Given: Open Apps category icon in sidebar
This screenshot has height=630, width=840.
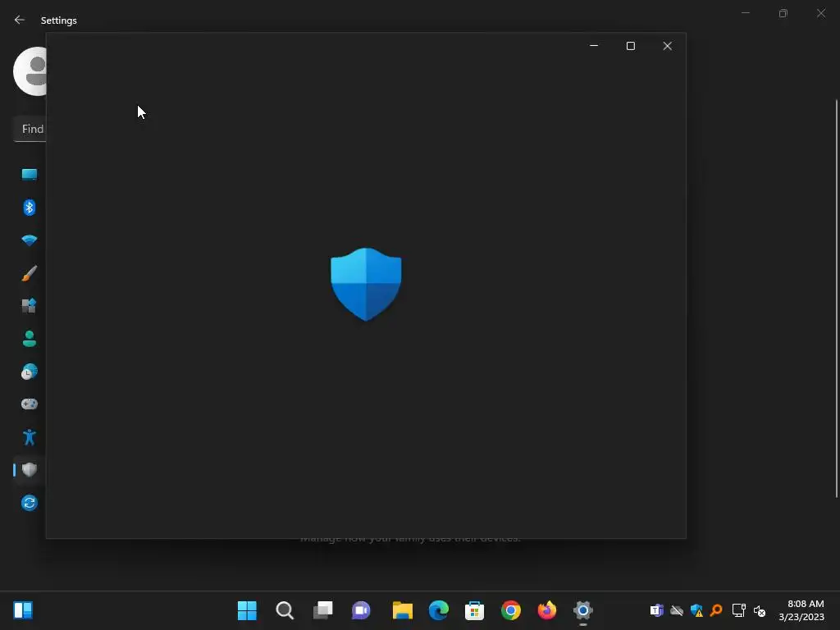Looking at the screenshot, I should pyautogui.click(x=30, y=306).
